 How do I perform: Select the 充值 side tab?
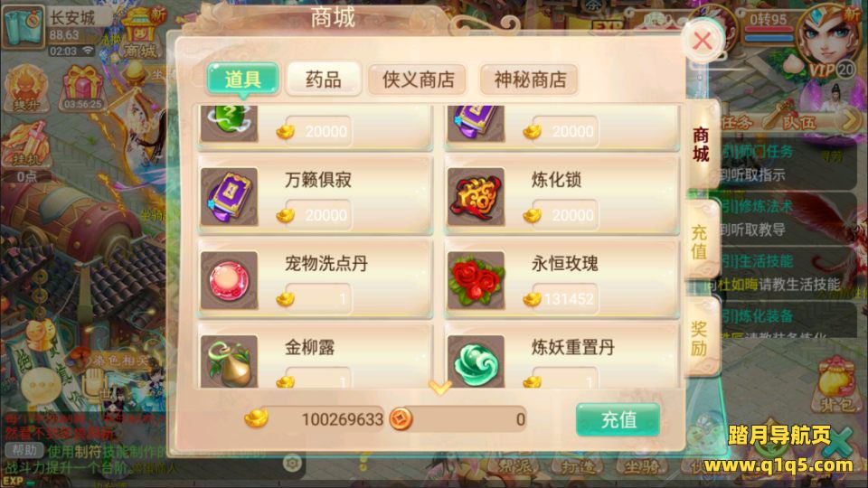coord(700,242)
